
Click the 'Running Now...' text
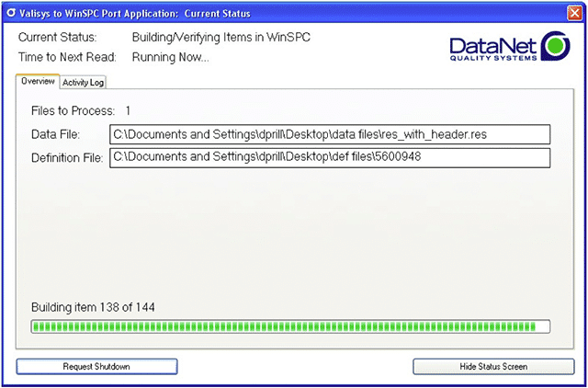pyautogui.click(x=171, y=57)
